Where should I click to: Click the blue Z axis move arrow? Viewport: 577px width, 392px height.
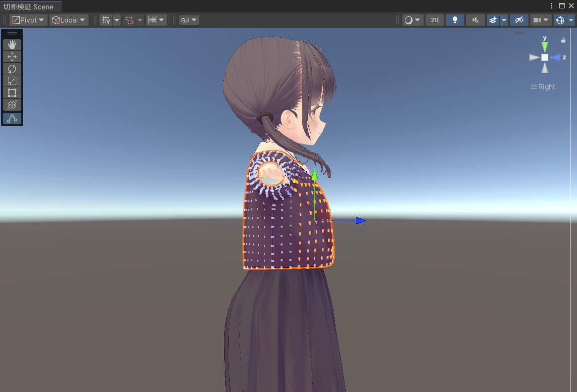361,221
